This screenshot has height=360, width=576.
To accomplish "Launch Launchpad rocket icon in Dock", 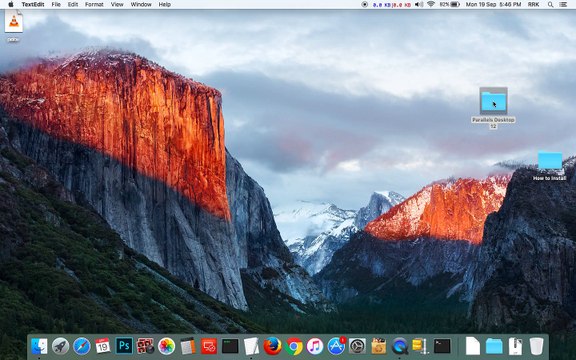I will [x=60, y=346].
